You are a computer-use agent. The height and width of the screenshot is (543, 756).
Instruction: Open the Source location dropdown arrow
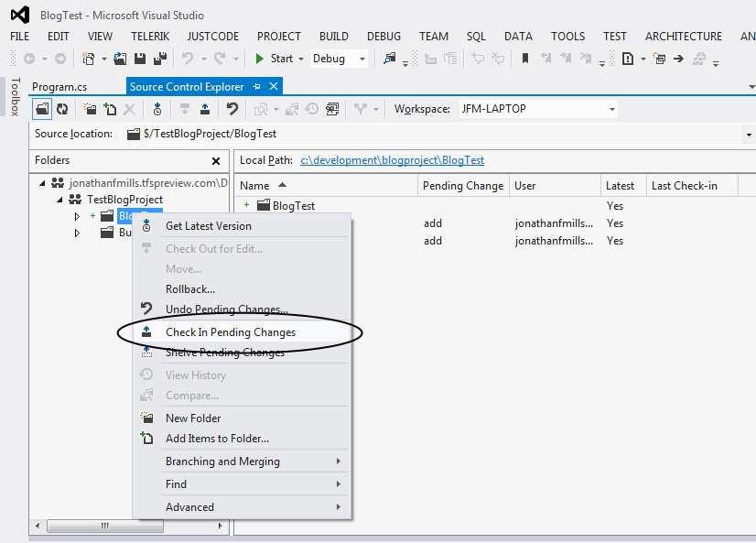[x=749, y=135]
